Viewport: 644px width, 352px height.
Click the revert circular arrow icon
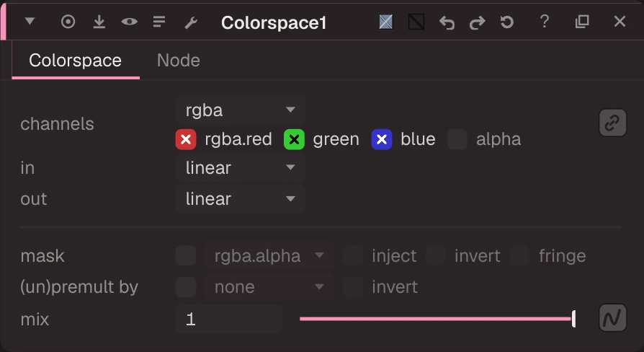507,22
